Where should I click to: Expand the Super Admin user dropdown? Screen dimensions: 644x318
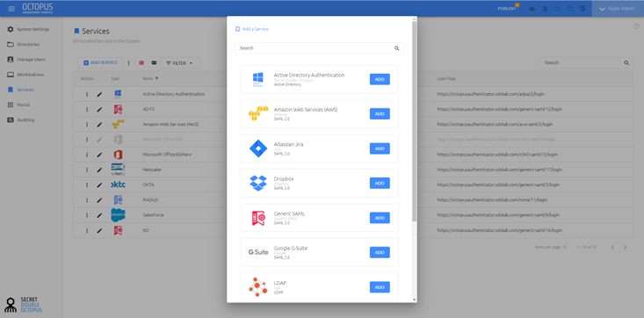point(618,9)
